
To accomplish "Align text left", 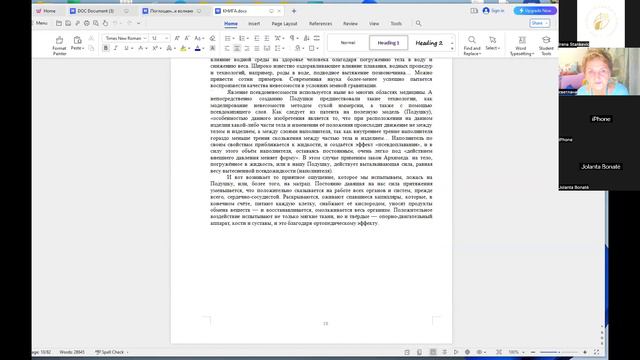I will tap(227, 48).
